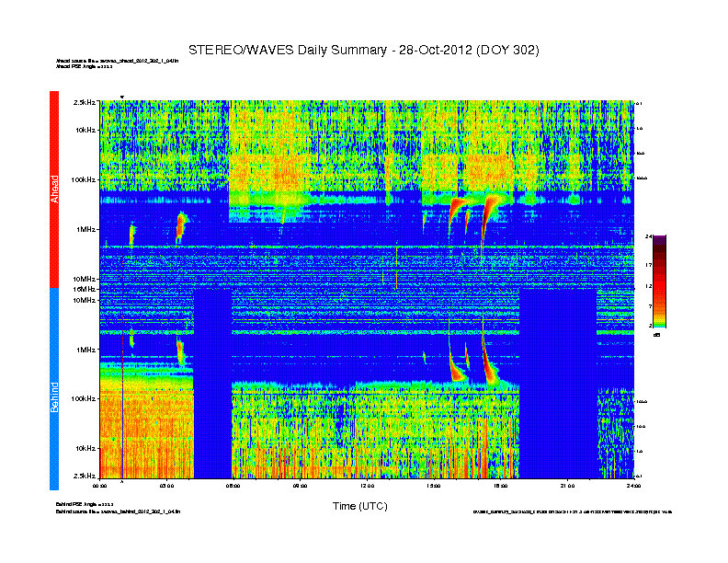Click the small triangle marker above the Ahead plot

(122, 97)
